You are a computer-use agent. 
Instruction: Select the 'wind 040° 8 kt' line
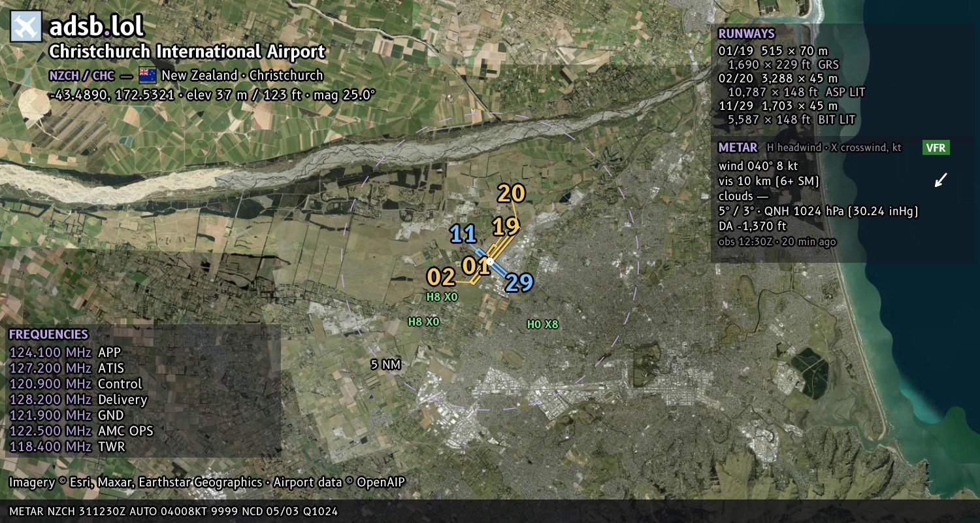tap(758, 166)
